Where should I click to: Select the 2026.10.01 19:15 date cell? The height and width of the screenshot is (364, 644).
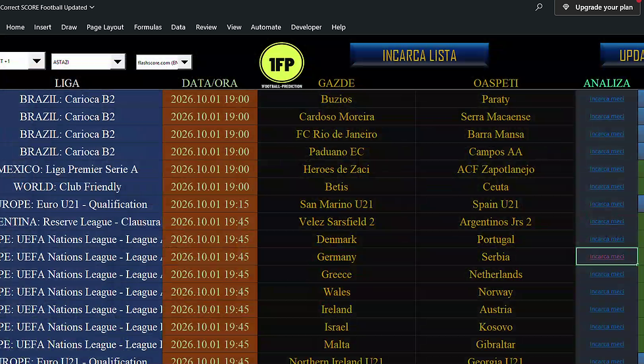(x=210, y=204)
